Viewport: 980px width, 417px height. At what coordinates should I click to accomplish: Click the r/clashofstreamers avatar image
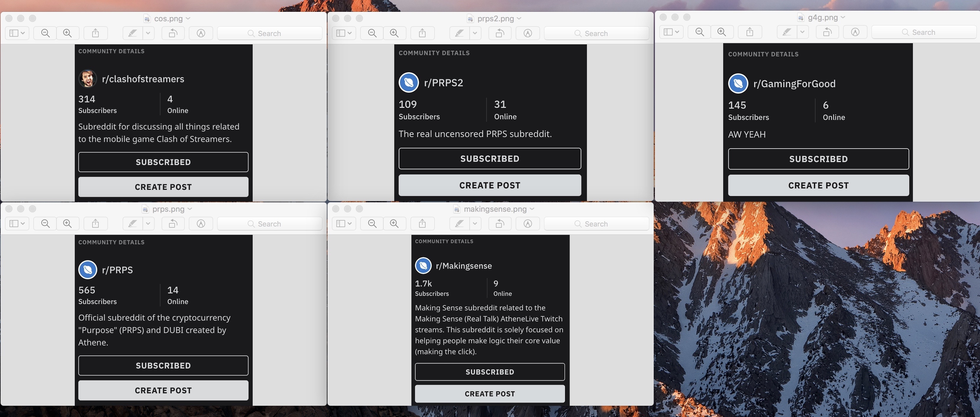(x=87, y=78)
